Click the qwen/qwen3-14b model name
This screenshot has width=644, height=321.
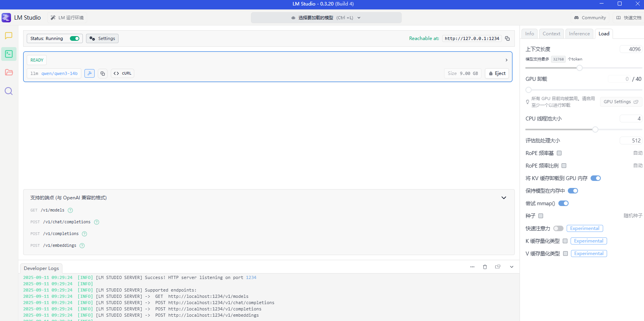point(60,73)
